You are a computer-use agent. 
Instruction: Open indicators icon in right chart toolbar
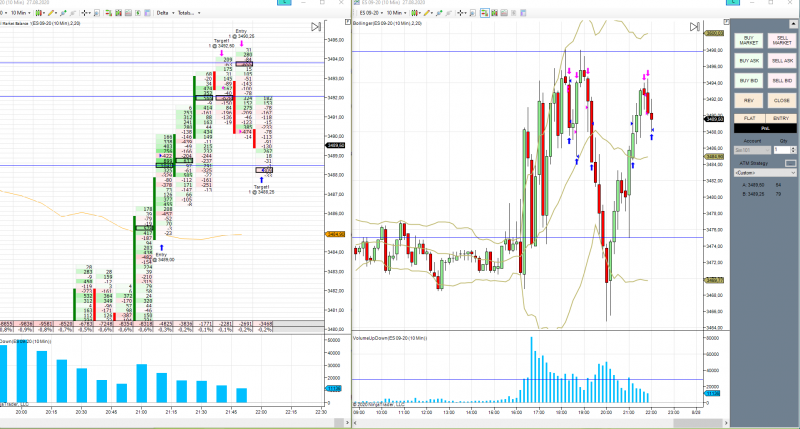(x=504, y=13)
